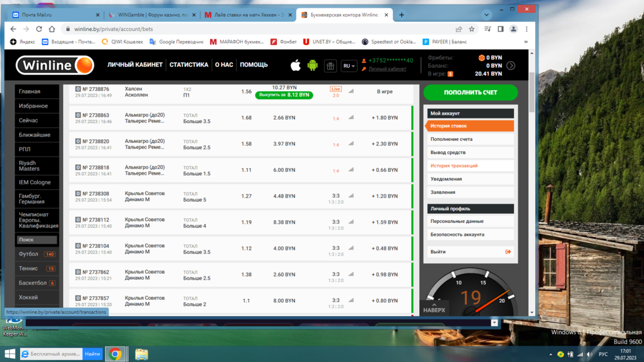Image resolution: width=644 pixels, height=362 pixels.
Task: Click the Apple iOS app icon
Action: [296, 65]
